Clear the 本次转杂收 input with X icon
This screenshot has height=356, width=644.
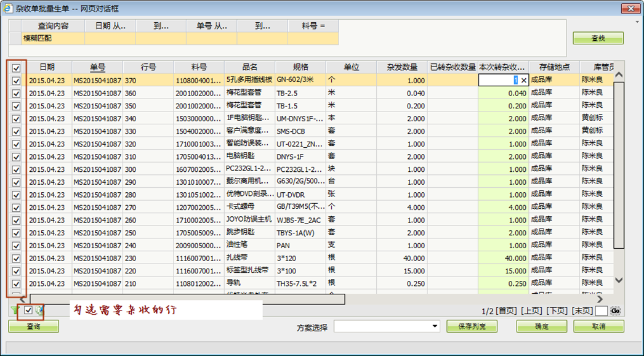[524, 80]
